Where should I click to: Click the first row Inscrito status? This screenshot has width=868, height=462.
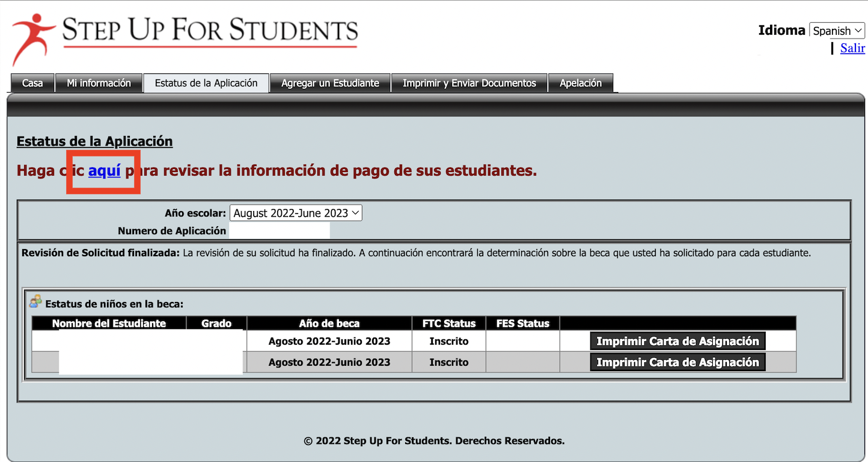(x=449, y=341)
